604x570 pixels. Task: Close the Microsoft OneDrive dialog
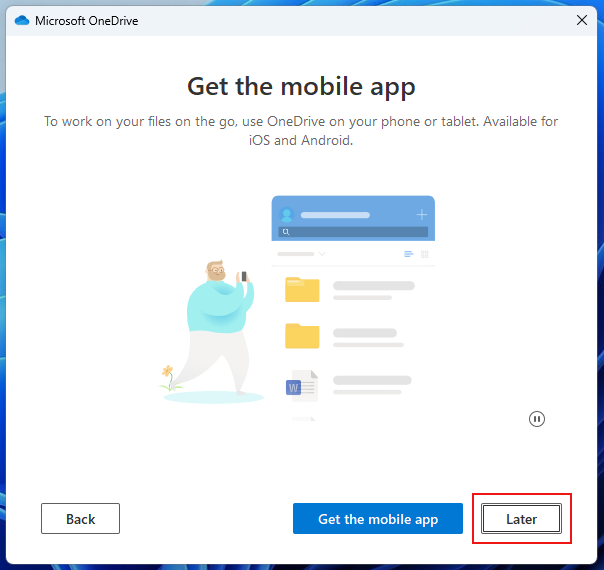click(582, 20)
